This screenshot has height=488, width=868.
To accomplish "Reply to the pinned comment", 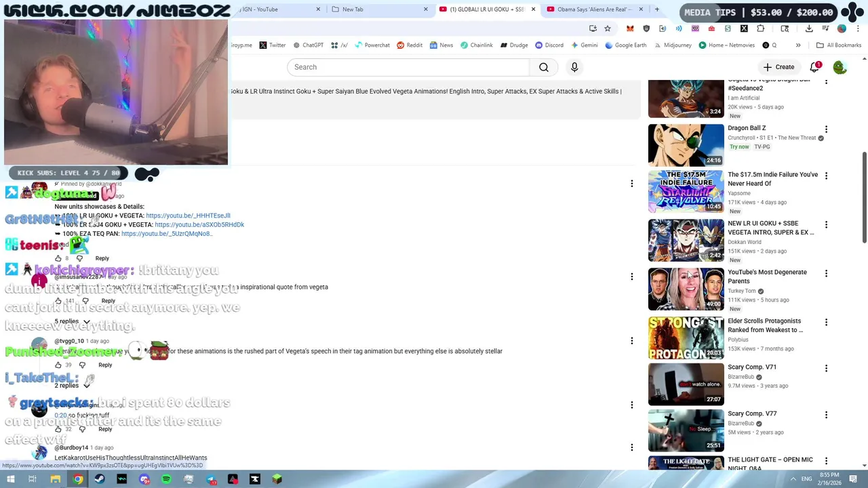I will click(x=102, y=258).
